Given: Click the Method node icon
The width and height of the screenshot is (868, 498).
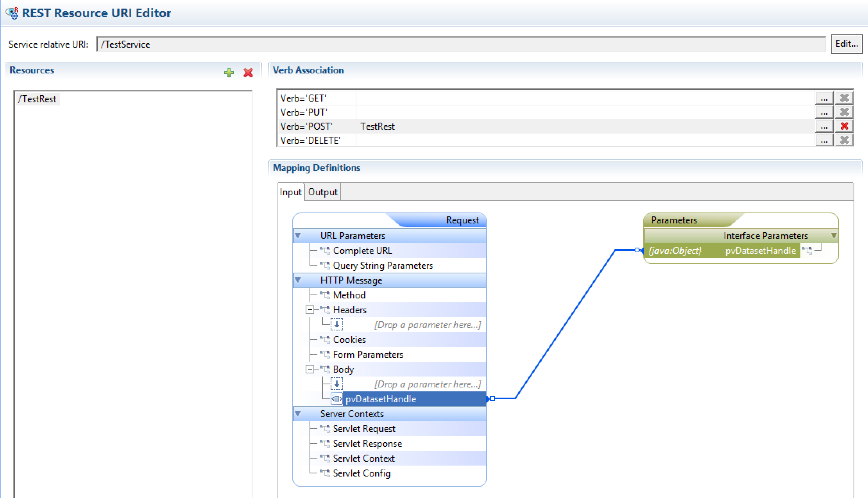Looking at the screenshot, I should (325, 295).
